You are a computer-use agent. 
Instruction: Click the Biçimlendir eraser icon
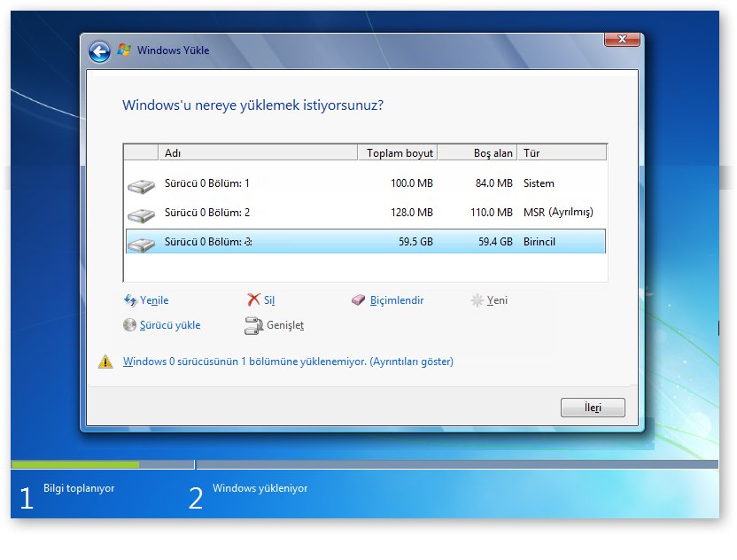point(358,300)
